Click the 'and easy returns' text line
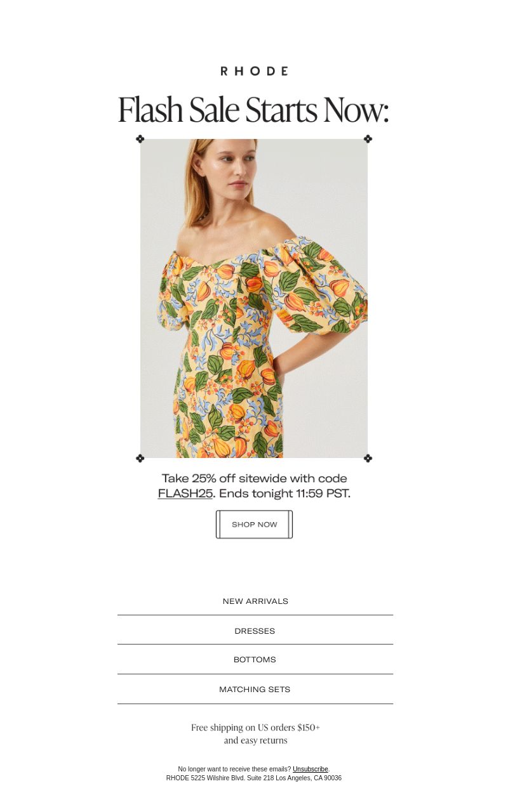508x812 pixels. pyautogui.click(x=255, y=740)
